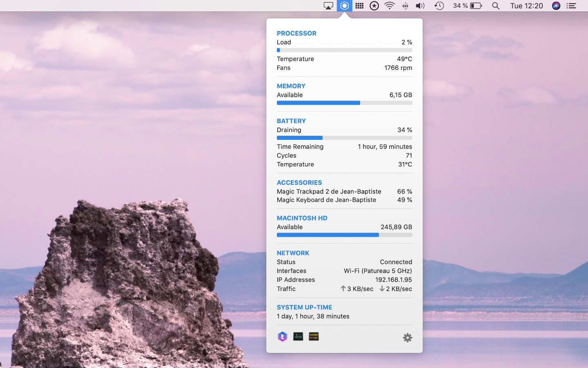
Task: Click the memory Available progress bar
Action: 344,103
